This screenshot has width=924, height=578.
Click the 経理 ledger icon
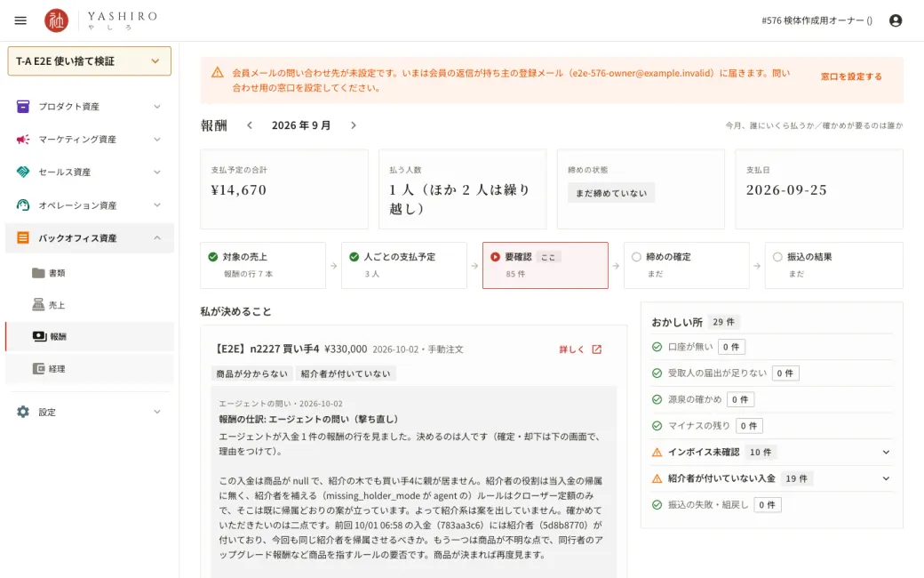point(38,369)
